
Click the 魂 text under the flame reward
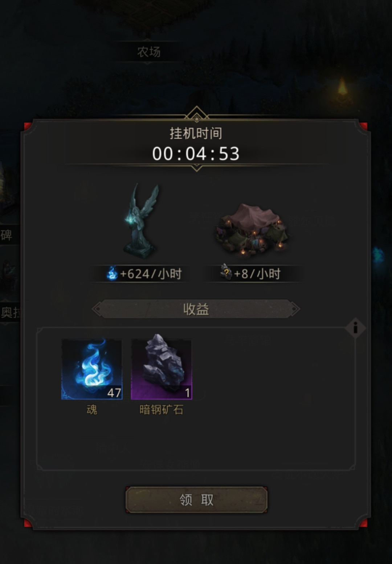pos(92,410)
